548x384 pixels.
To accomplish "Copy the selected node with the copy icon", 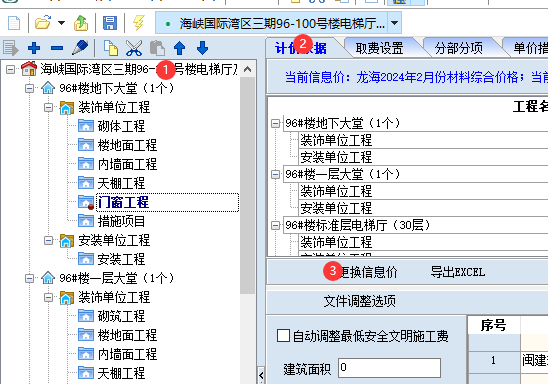I will click(x=111, y=48).
